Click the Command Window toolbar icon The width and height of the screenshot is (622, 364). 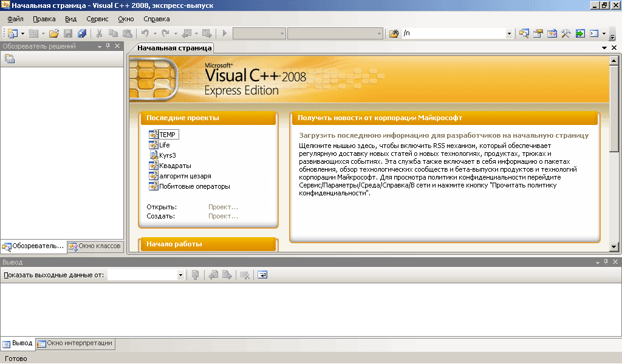594,33
